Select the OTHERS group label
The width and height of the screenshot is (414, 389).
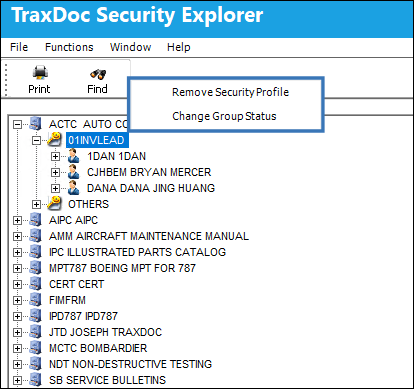click(x=88, y=204)
